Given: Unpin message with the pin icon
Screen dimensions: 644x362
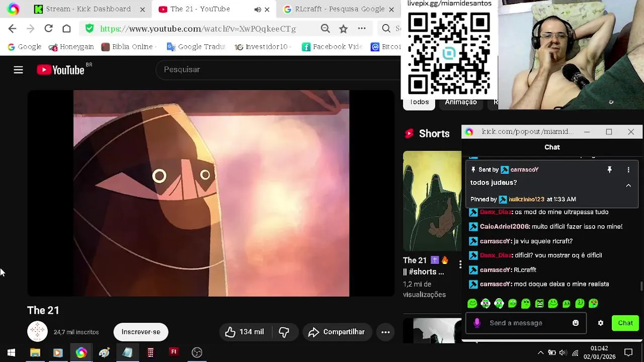Looking at the screenshot, I should (x=609, y=170).
